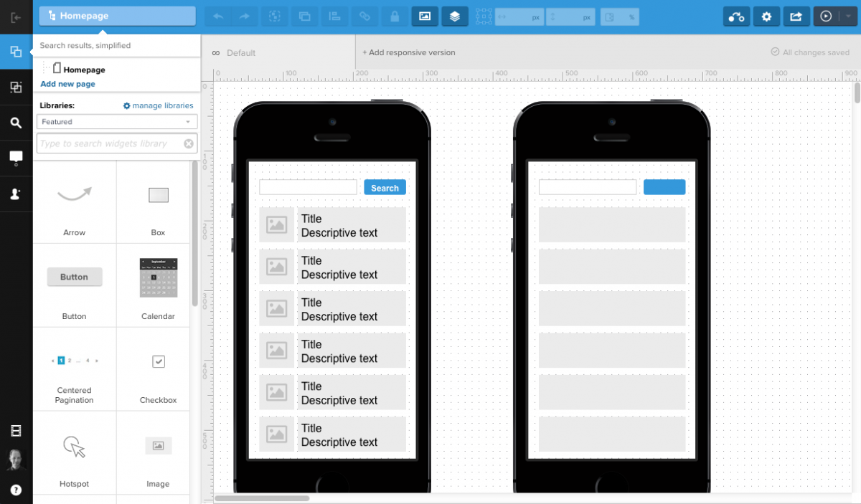
Task: Open the user avatar menu at bottom left
Action: coord(16,460)
